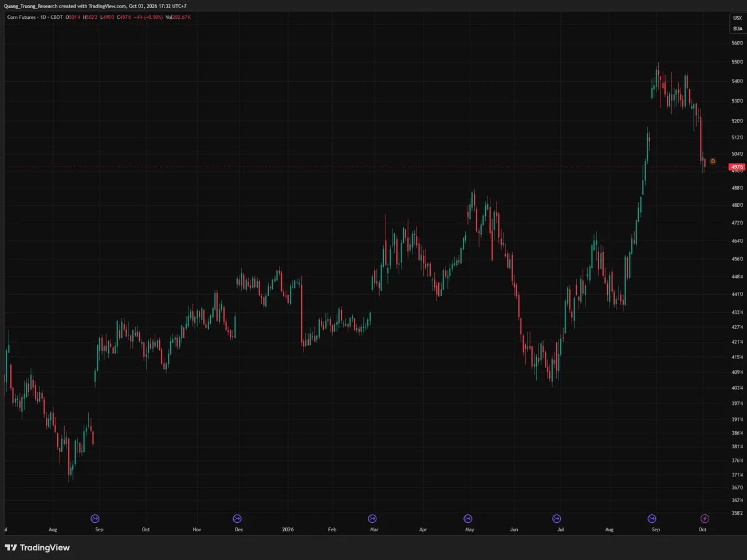Select the 2026 year label on time axis
This screenshot has height=560, width=747.
(288, 530)
